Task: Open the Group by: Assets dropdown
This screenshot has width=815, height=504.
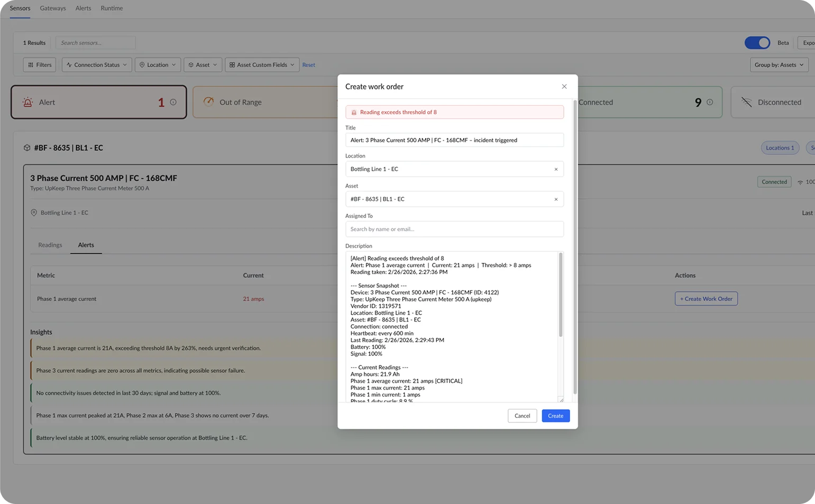Action: tap(779, 65)
